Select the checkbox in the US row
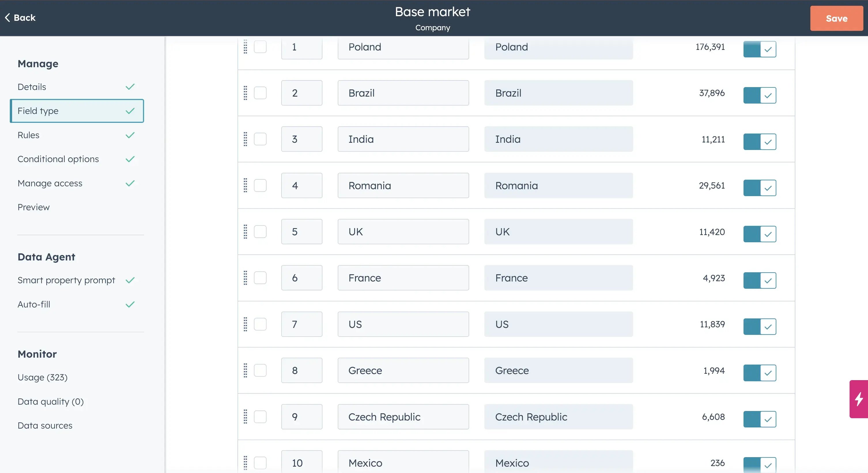Screen dimensions: 868x473 coord(260,324)
